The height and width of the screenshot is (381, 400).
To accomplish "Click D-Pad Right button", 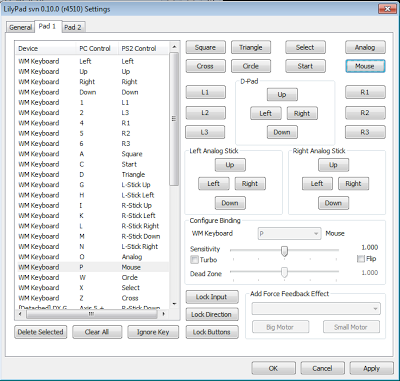I will [x=302, y=113].
